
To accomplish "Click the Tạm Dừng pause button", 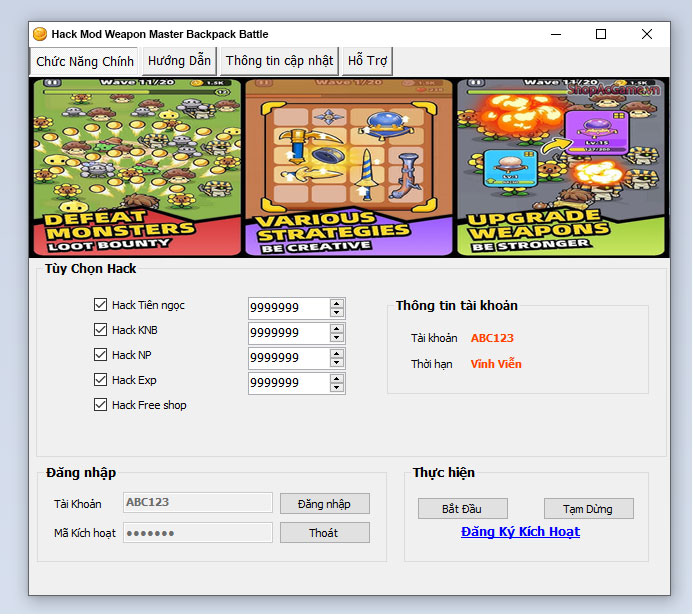I will click(x=589, y=509).
